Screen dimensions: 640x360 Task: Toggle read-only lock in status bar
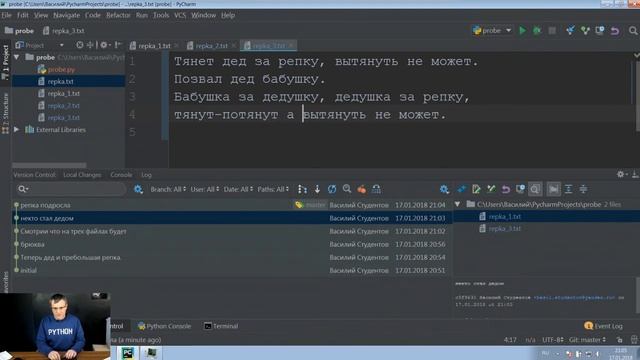(x=620, y=340)
